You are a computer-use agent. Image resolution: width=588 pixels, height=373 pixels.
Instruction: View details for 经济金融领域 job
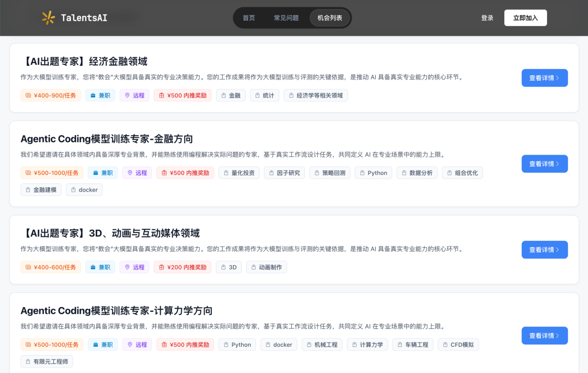[x=544, y=78]
